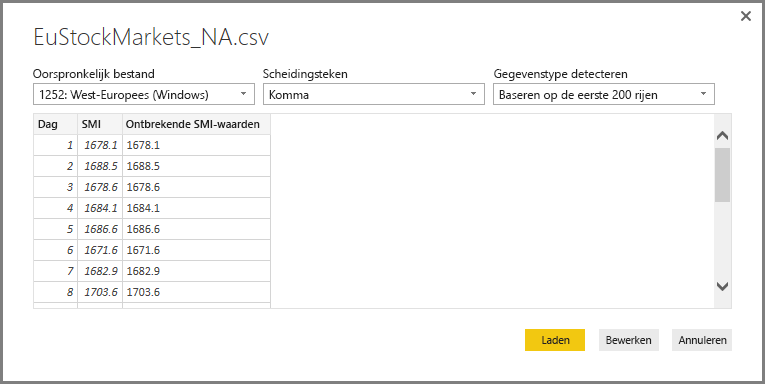
Task: Click the italic SMI cell 1682.9
Action: click(x=100, y=271)
